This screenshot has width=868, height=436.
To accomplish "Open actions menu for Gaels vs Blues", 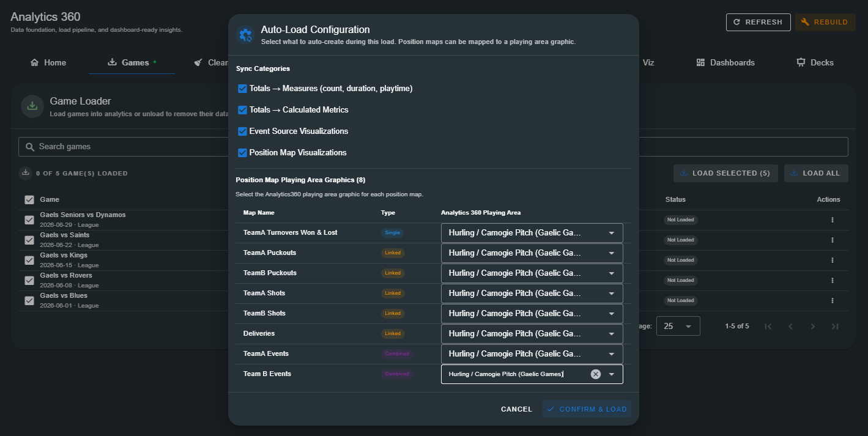I will tap(833, 300).
